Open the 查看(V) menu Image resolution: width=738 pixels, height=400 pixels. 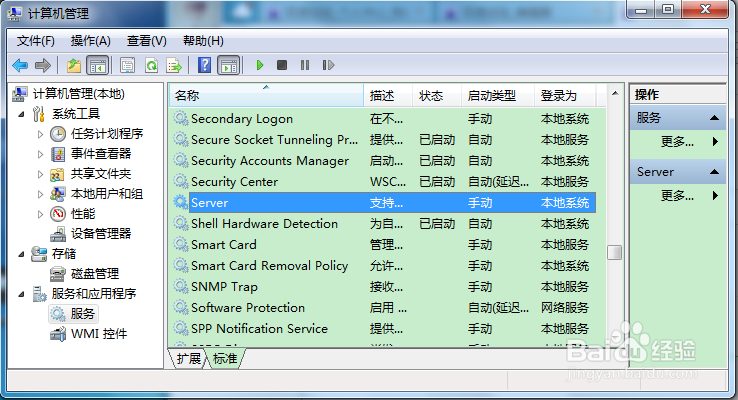tap(146, 41)
